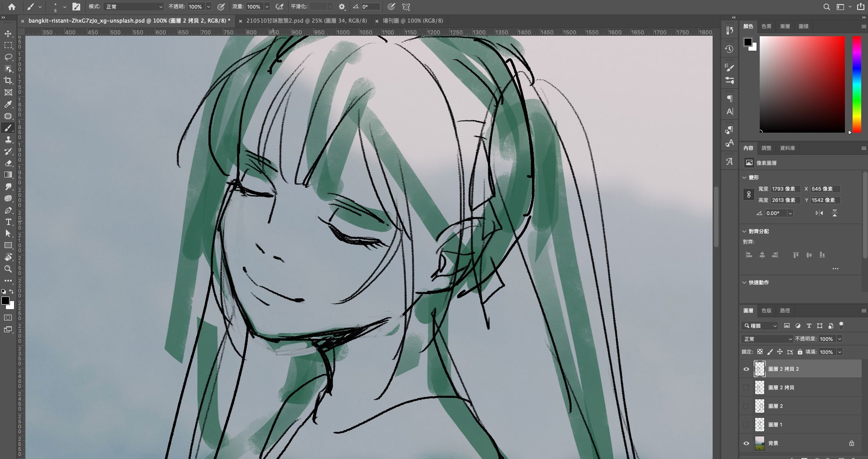
Task: Switch to the 場刊圖 document tab
Action: (413, 21)
